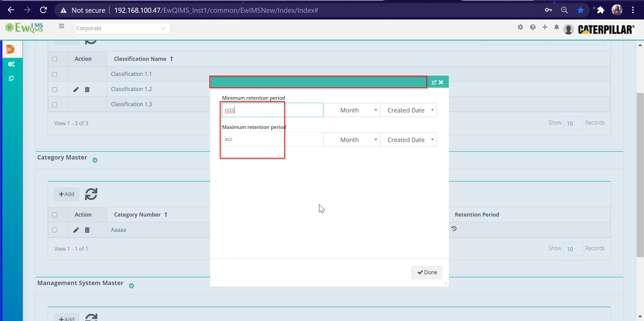Click scrollbar up arrow
The width and height of the screenshot is (644, 321).
[x=640, y=45]
